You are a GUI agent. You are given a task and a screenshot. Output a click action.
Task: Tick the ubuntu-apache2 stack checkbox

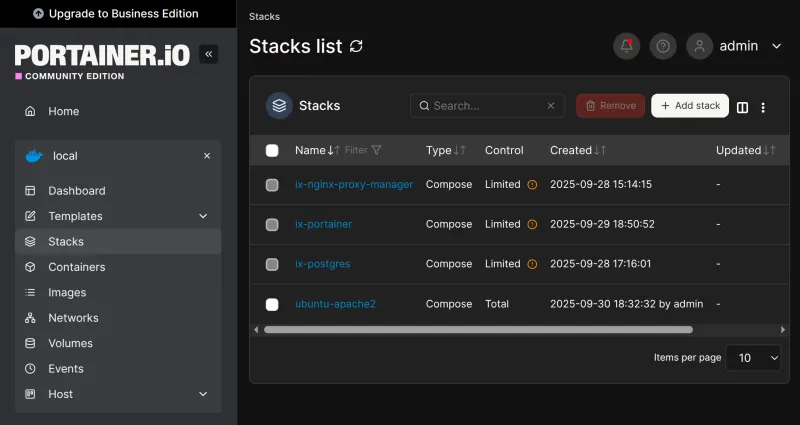(x=272, y=304)
